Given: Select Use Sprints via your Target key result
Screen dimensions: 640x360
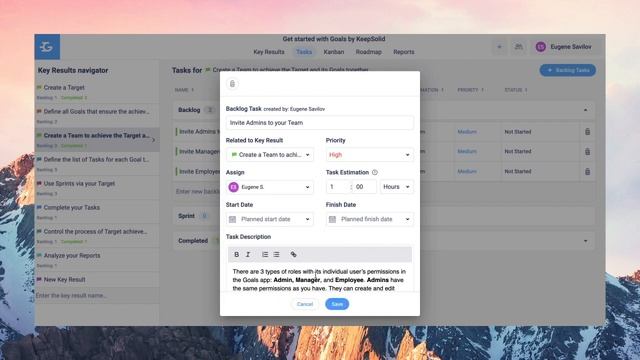Looking at the screenshot, I should tap(97, 188).
